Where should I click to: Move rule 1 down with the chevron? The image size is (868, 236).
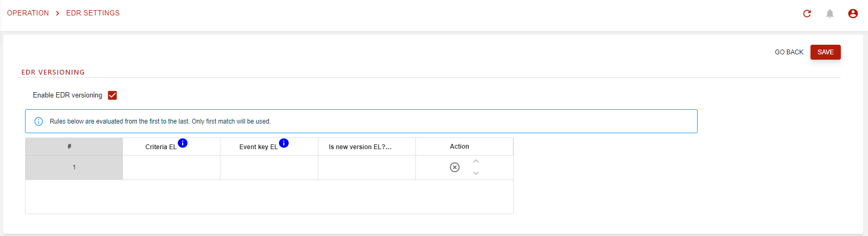[476, 173]
